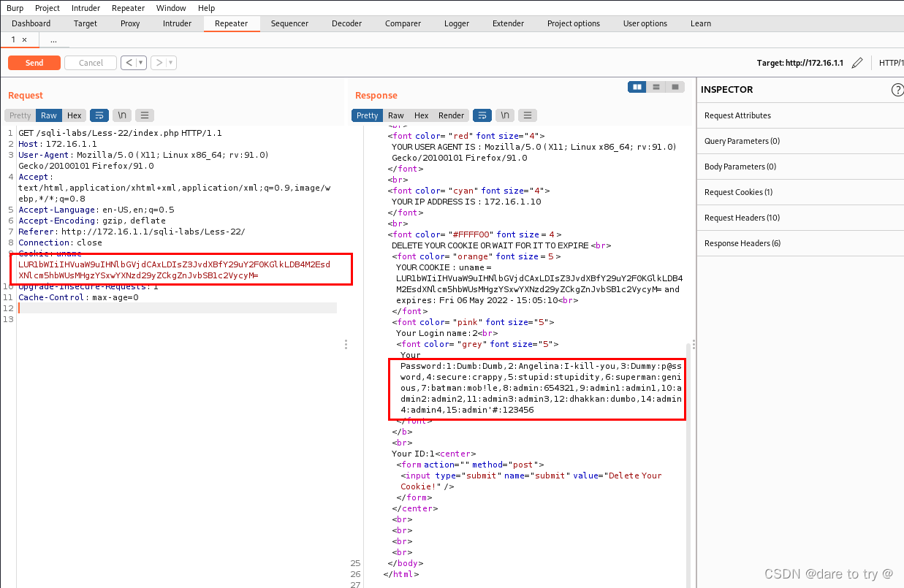Close Repeater tab 1 with the x
Screen dimensions: 904x588
(x=24, y=40)
